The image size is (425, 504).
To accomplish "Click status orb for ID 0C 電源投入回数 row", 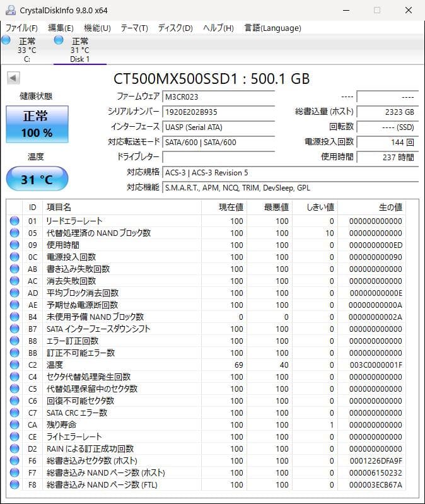I will tap(15, 257).
